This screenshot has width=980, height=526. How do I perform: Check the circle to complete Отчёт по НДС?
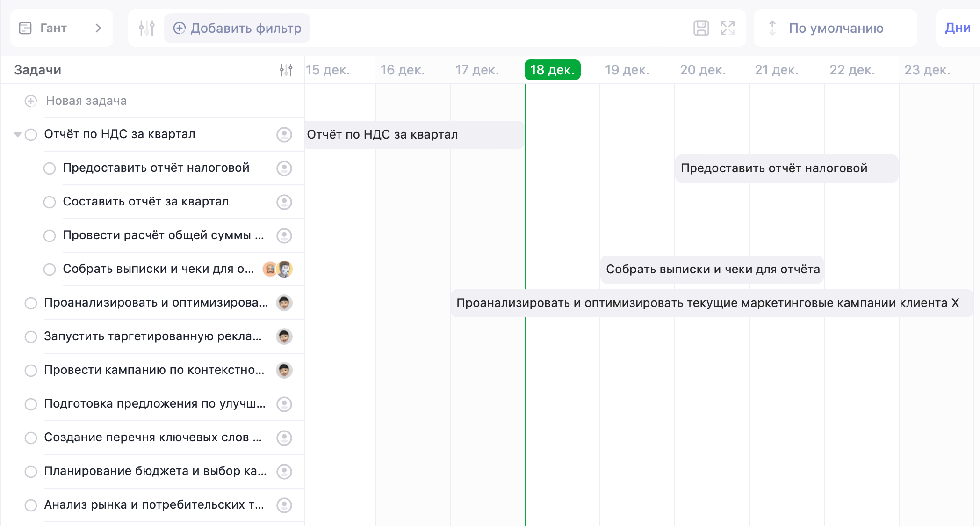pyautogui.click(x=31, y=134)
